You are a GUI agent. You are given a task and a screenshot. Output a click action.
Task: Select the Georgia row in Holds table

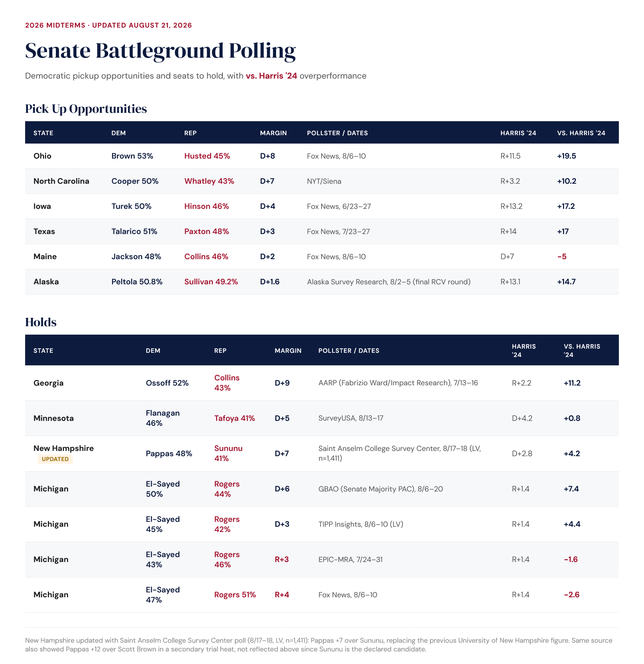[x=322, y=383]
